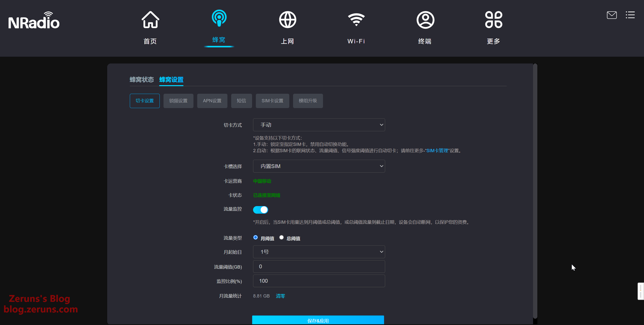This screenshot has width=644, height=325.
Task: Click the SIM卡管理 hyperlink
Action: 437,151
